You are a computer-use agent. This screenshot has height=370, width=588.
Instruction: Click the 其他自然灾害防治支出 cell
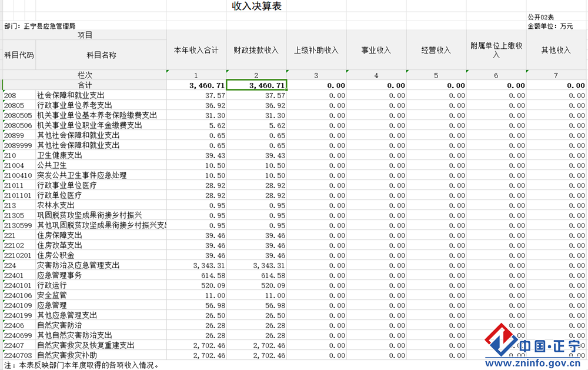tap(101, 335)
